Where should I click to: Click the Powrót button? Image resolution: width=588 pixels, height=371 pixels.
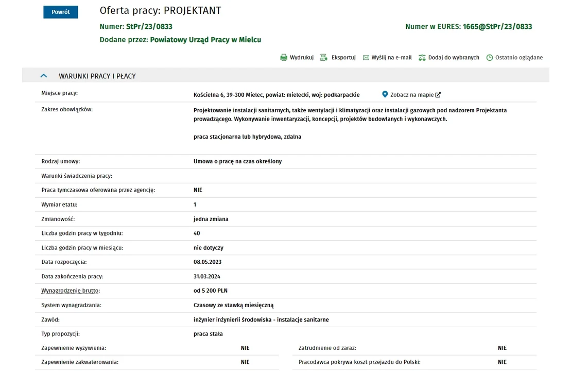click(61, 12)
